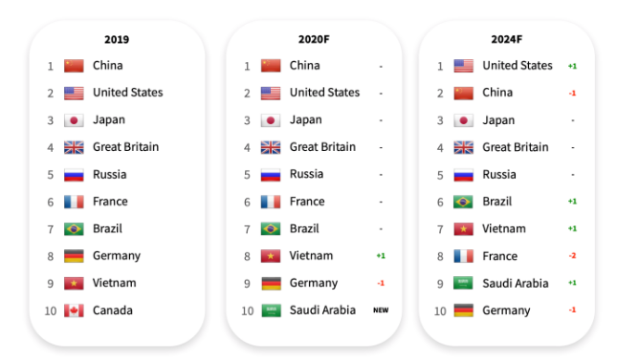Click the 2019 column heading
The width and height of the screenshot is (639, 364).
coord(117,39)
